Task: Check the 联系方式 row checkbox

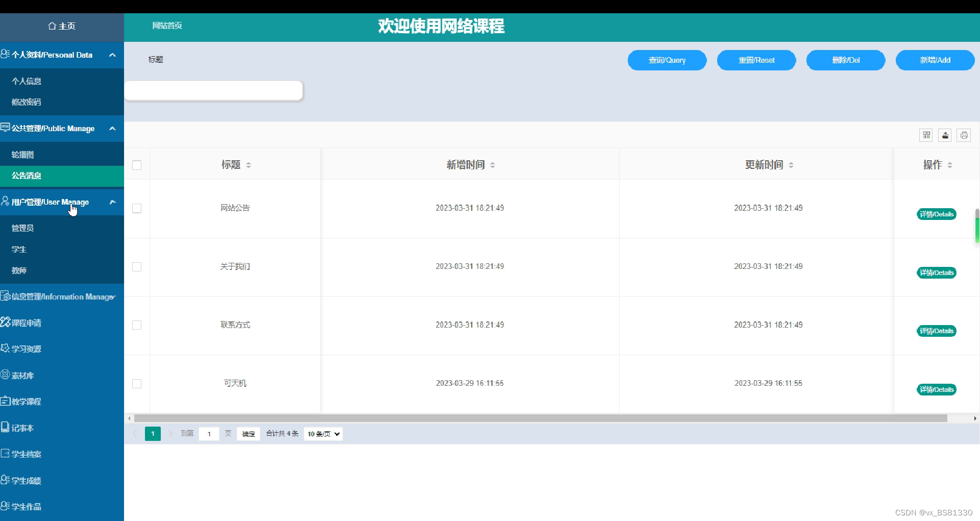Action: 137,325
